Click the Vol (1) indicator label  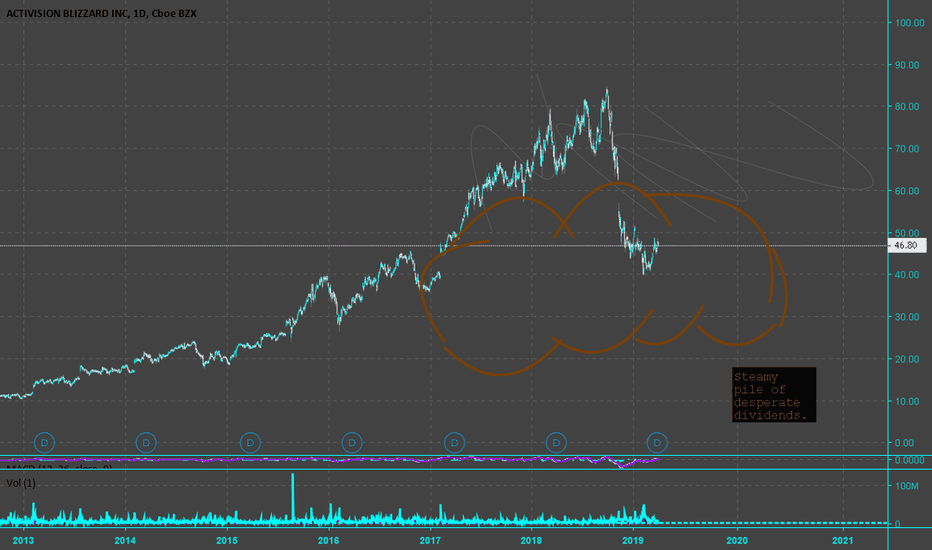[21, 483]
